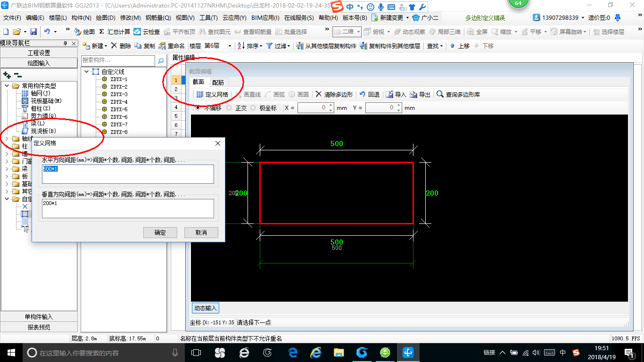644x362 pixels.
Task: Click the open folder icon
Action: point(17,32)
